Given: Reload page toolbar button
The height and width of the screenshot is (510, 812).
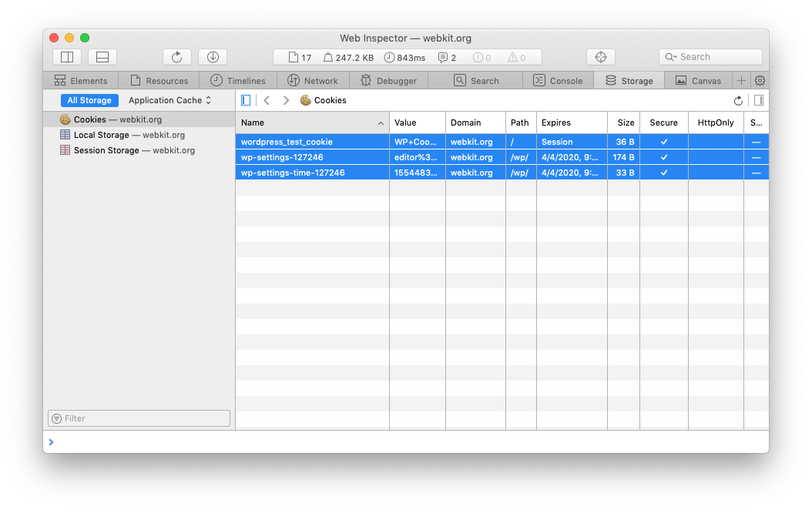Looking at the screenshot, I should tap(177, 57).
